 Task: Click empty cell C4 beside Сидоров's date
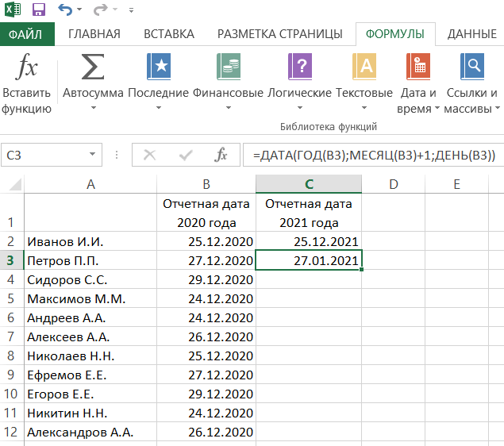(x=309, y=279)
